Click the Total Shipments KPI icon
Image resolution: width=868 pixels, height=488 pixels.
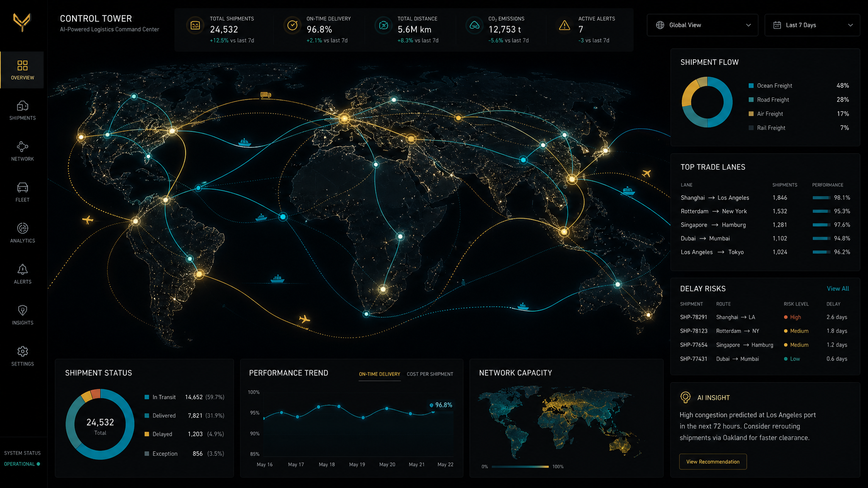(195, 25)
